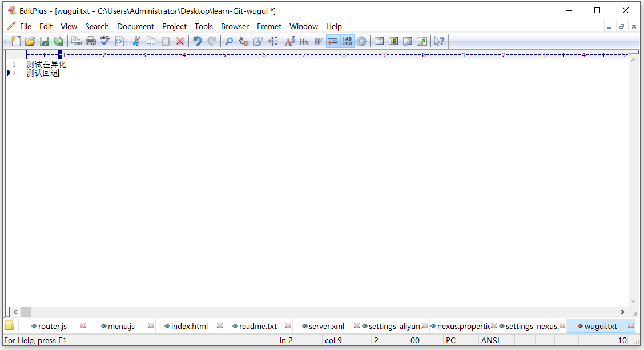The width and height of the screenshot is (644, 350).
Task: Switch to the index.html tab
Action: tap(190, 326)
